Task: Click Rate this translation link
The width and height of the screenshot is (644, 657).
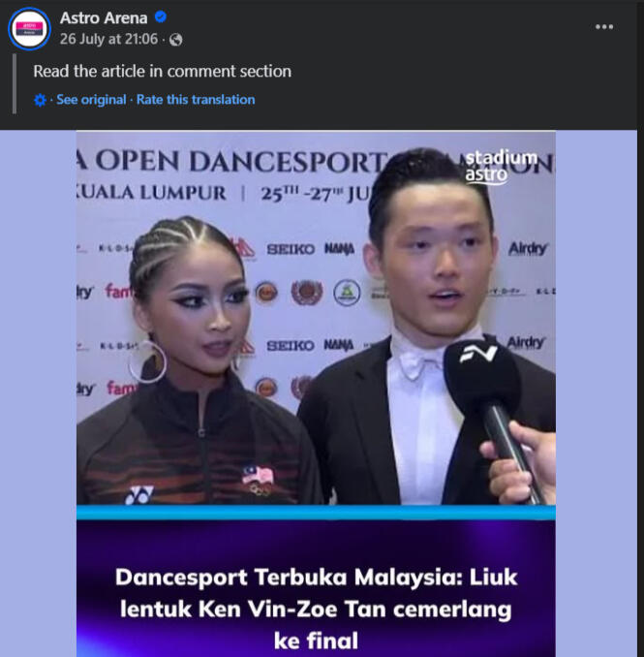Action: (x=196, y=100)
